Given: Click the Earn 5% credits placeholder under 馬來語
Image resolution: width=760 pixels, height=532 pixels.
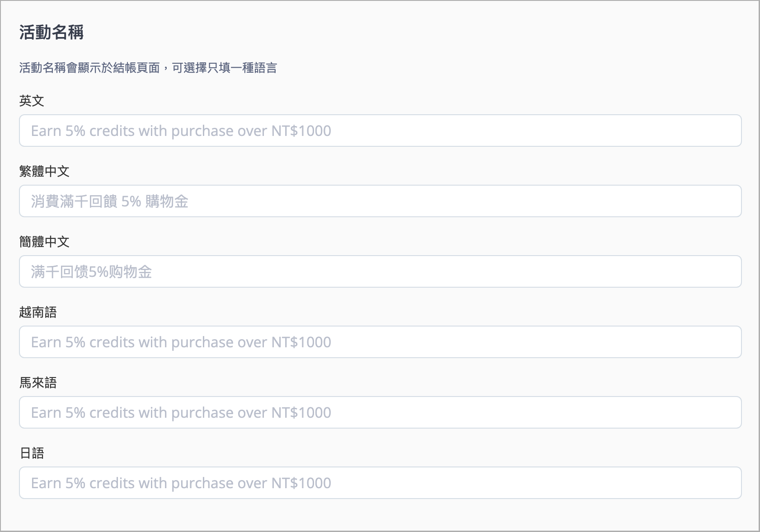Looking at the screenshot, I should pos(181,413).
